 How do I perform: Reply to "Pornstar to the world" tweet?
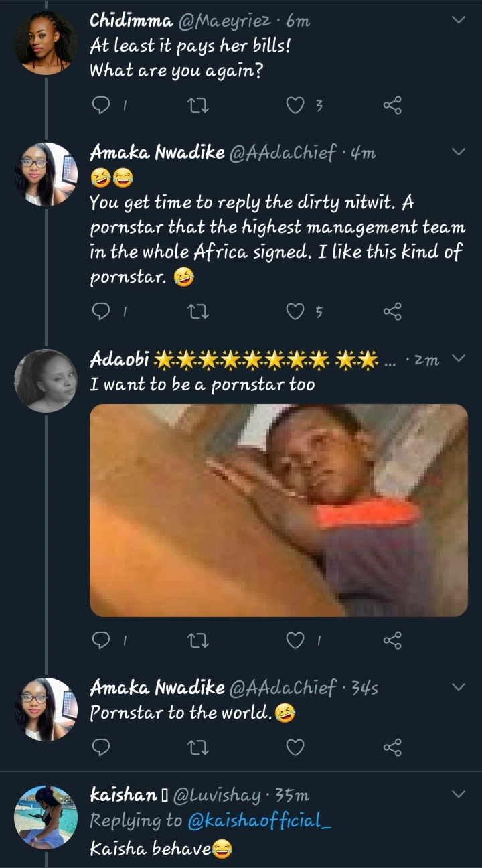pos(100,747)
